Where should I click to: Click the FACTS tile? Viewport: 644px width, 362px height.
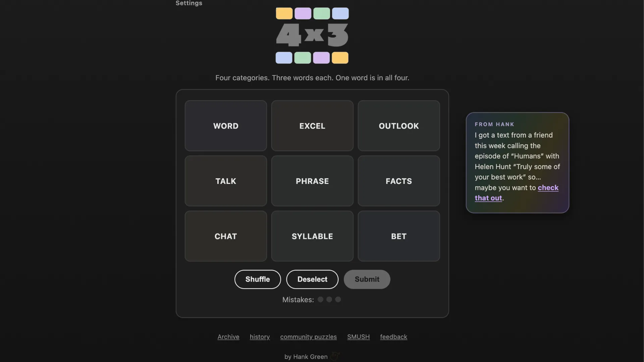(x=399, y=181)
